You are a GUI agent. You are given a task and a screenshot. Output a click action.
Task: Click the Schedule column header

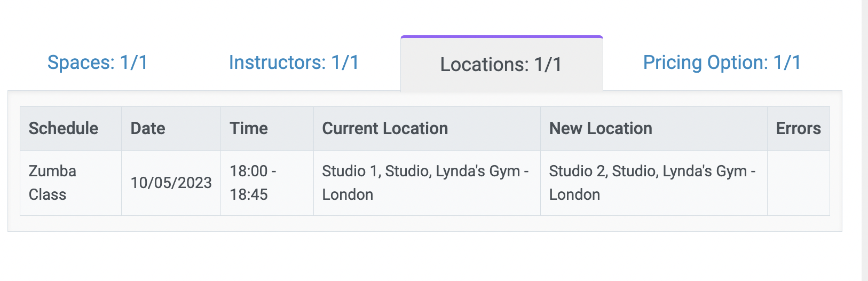(70, 128)
